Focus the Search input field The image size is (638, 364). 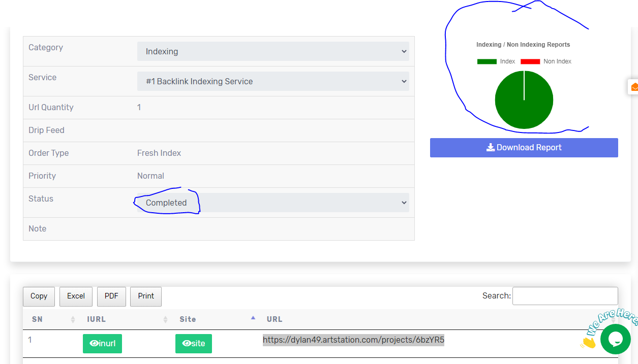pos(565,296)
